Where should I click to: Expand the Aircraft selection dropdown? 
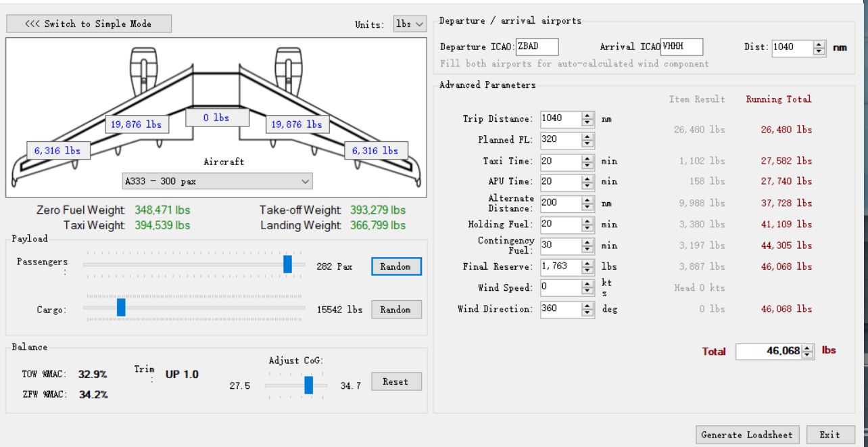[x=218, y=181]
